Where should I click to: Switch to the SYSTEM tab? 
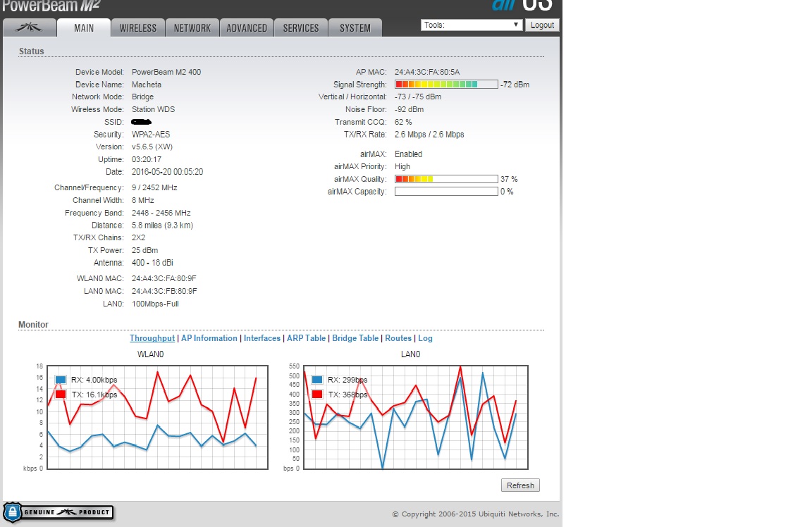pyautogui.click(x=355, y=28)
